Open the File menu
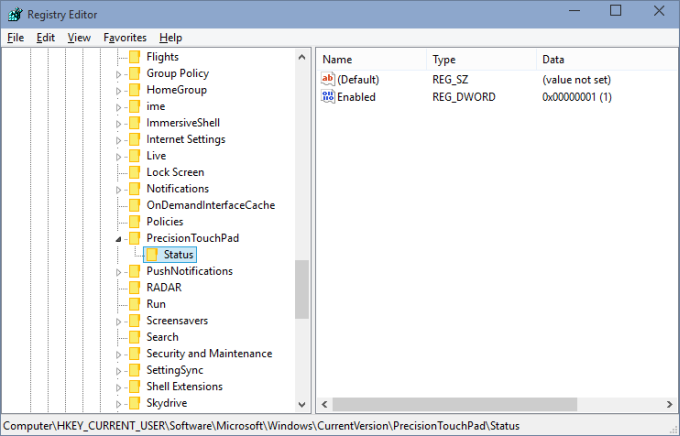 (15, 37)
